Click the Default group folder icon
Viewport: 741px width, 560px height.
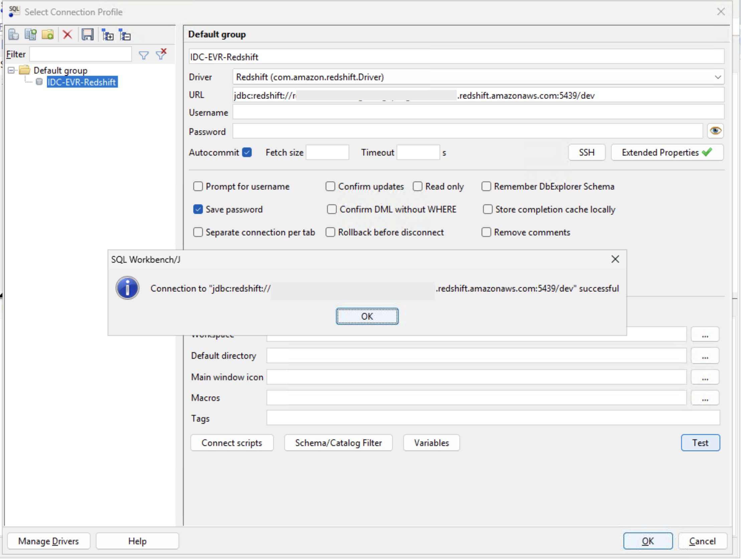(25, 70)
